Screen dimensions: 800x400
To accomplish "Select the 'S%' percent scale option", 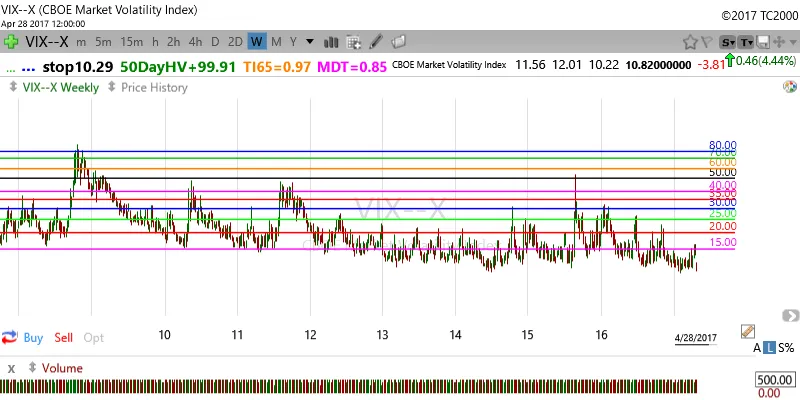I will click(x=786, y=348).
